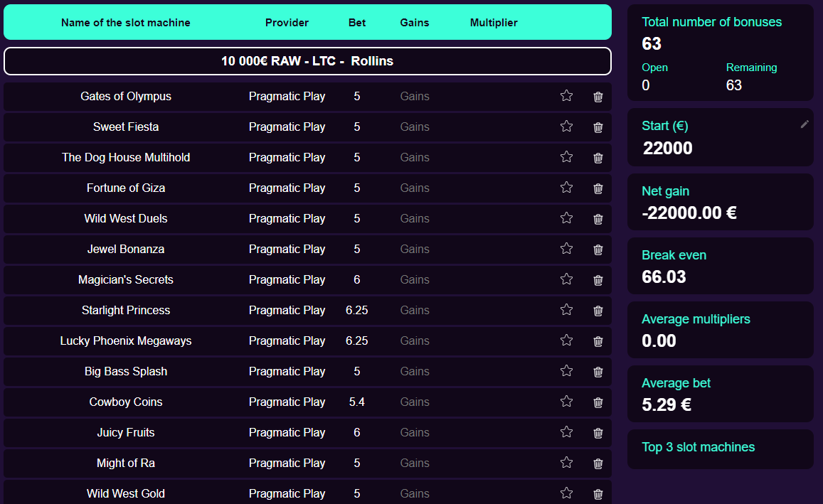Enter gains for Gates of Olympus
This screenshot has height=504, width=823.
click(415, 97)
